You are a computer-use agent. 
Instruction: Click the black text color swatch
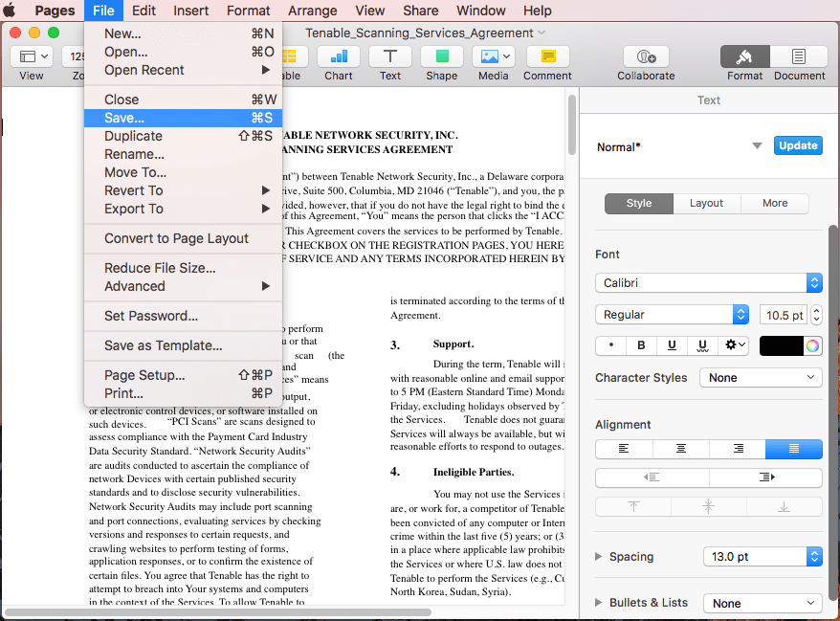(x=782, y=346)
